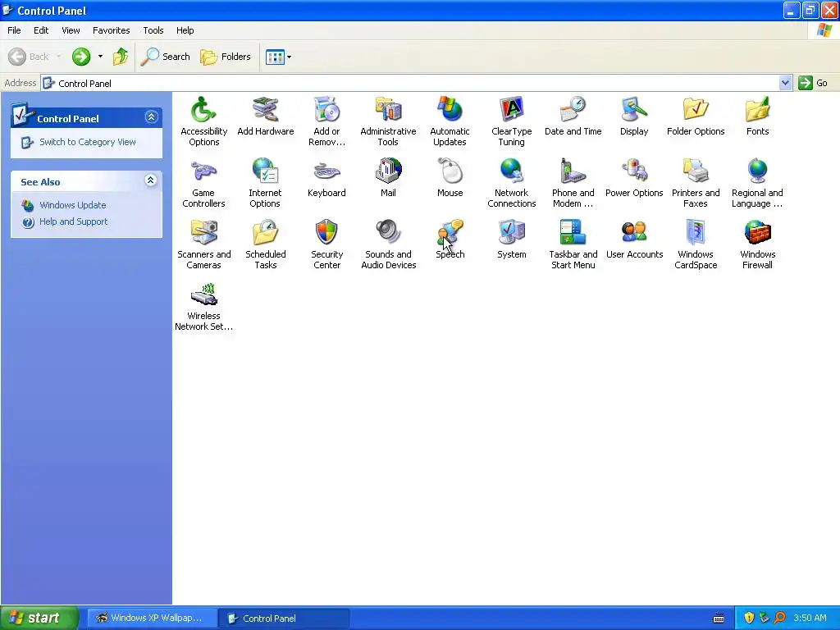Open the Help and Support link
The height and width of the screenshot is (630, 840).
pos(73,221)
